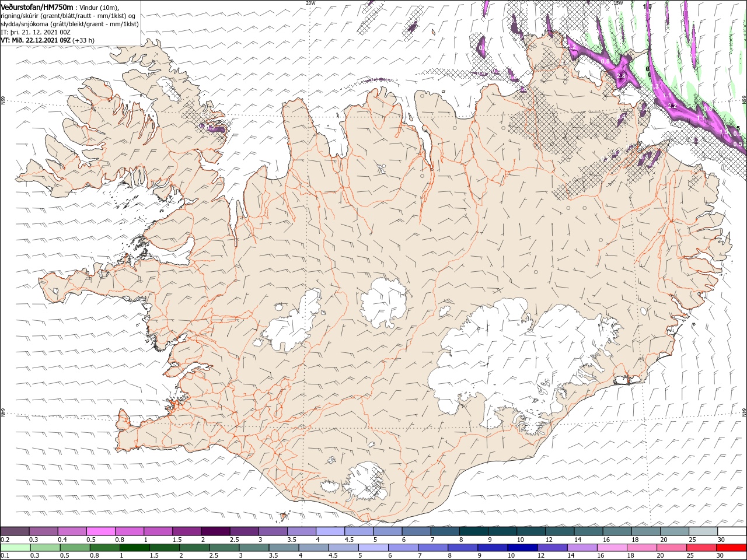Pick the dusky purple 0.2 swatch, upper legend
Screen dimensions: 747x560
click(x=15, y=531)
